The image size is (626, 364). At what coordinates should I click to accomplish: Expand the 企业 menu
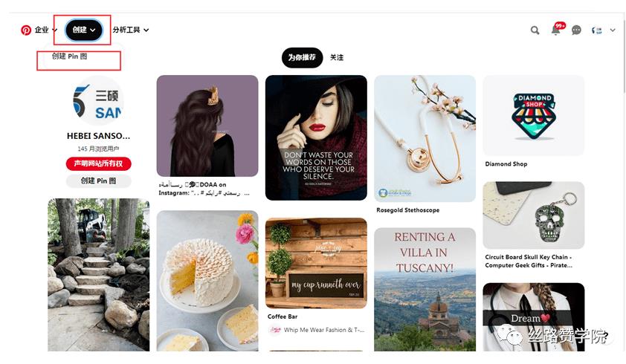[46, 30]
